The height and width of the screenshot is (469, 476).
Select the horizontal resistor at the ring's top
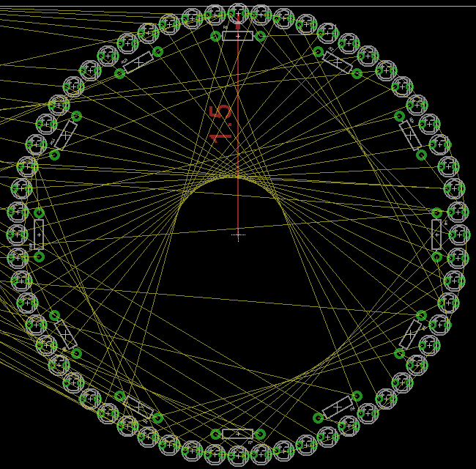point(238,36)
